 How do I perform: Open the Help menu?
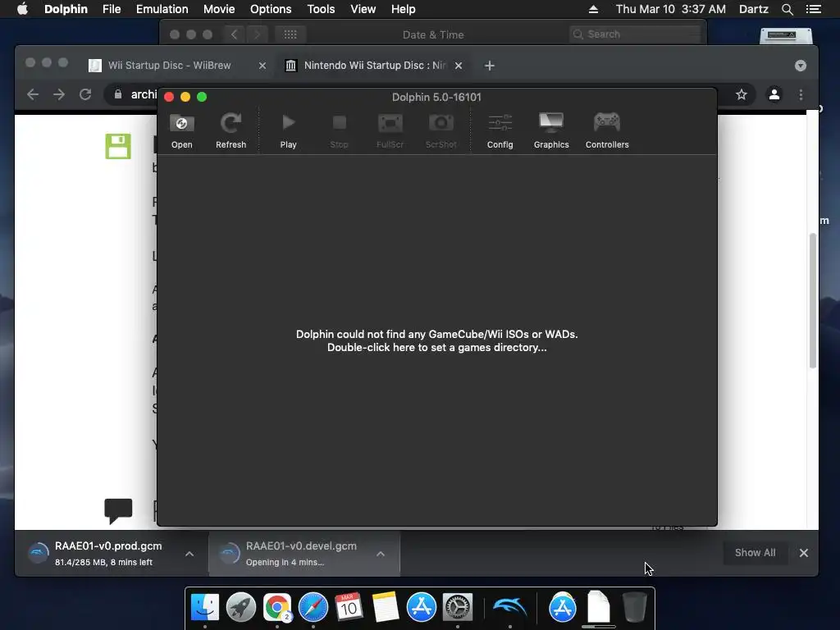click(403, 9)
